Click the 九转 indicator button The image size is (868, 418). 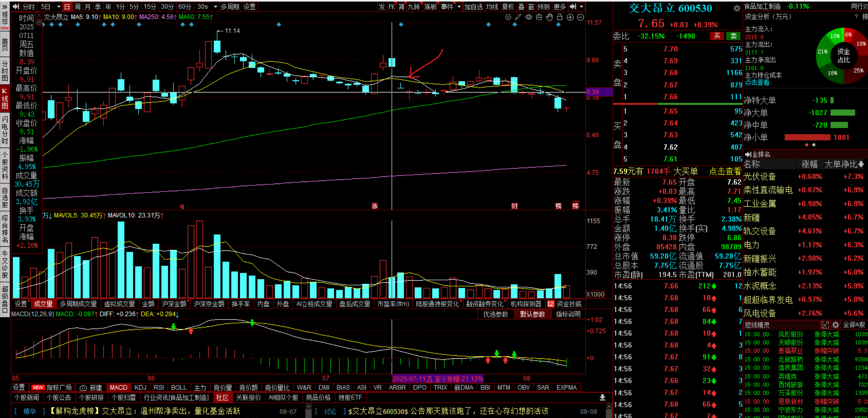pyautogui.click(x=414, y=7)
